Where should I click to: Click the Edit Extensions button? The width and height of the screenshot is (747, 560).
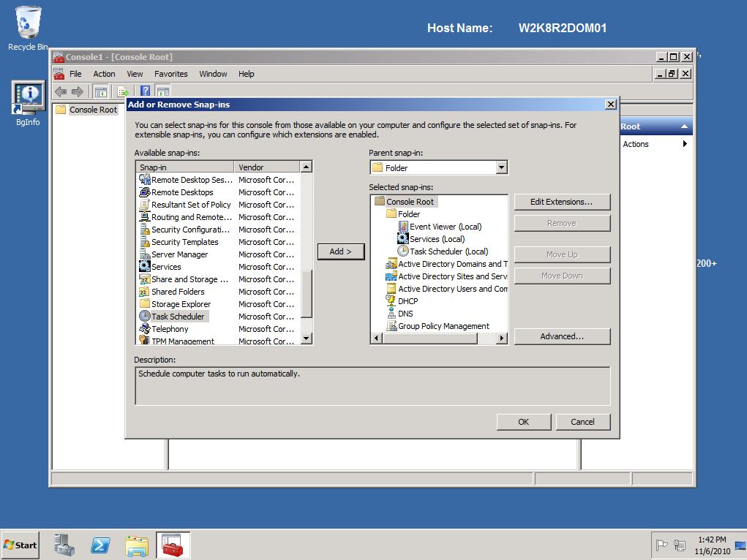(x=561, y=202)
